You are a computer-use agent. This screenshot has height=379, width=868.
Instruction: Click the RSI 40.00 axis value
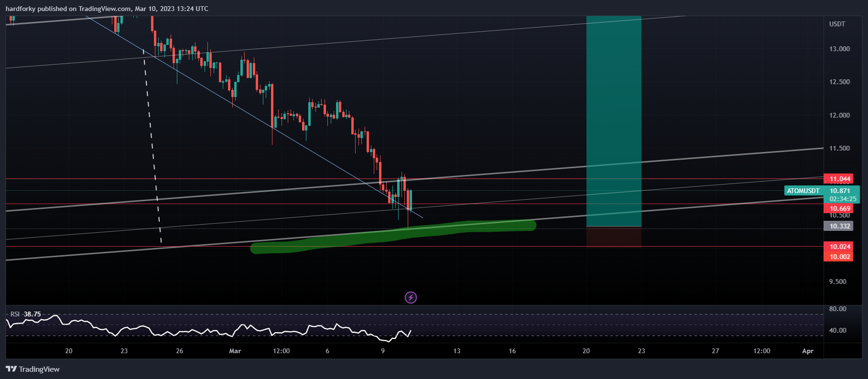click(837, 330)
